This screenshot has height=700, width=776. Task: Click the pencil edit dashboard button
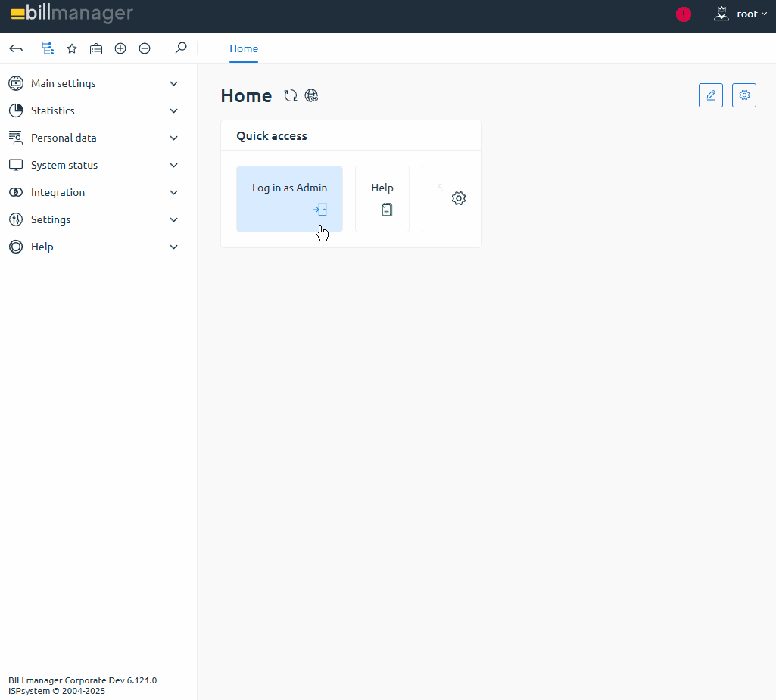pyautogui.click(x=711, y=95)
